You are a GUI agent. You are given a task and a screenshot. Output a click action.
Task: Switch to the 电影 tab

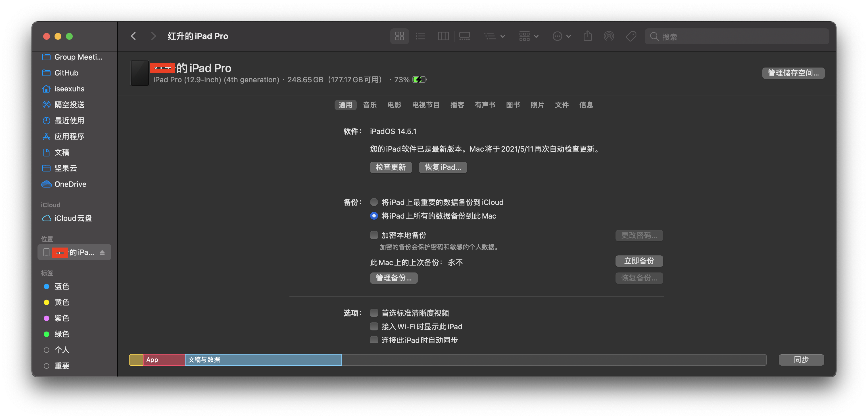point(394,105)
